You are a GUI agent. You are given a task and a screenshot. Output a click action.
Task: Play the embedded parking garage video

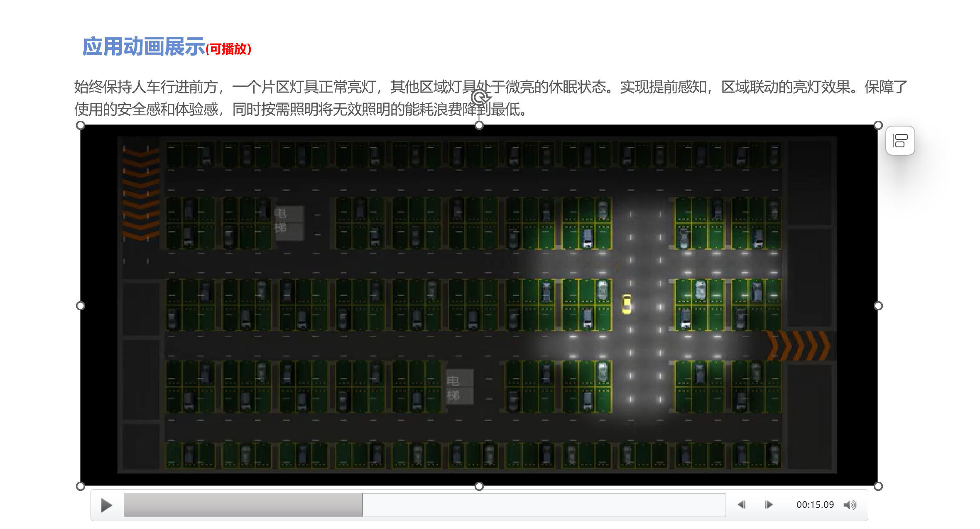coord(106,505)
